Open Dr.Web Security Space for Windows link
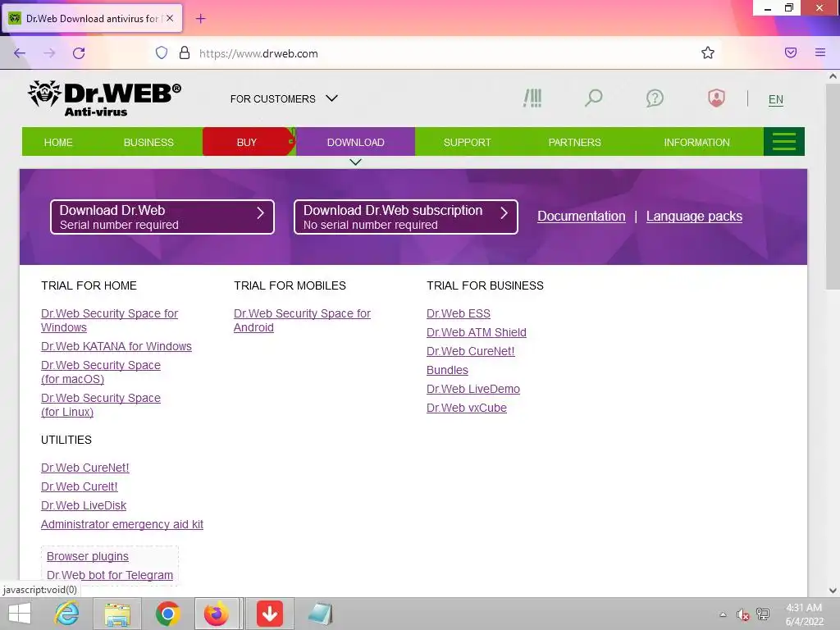 click(109, 321)
